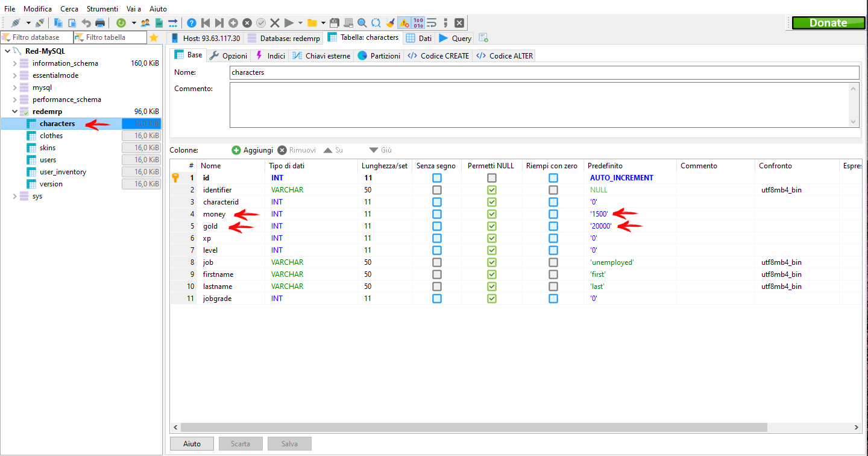Viewport: 868px width, 456px height.
Task: Open the Strumenti menu
Action: pos(102,9)
